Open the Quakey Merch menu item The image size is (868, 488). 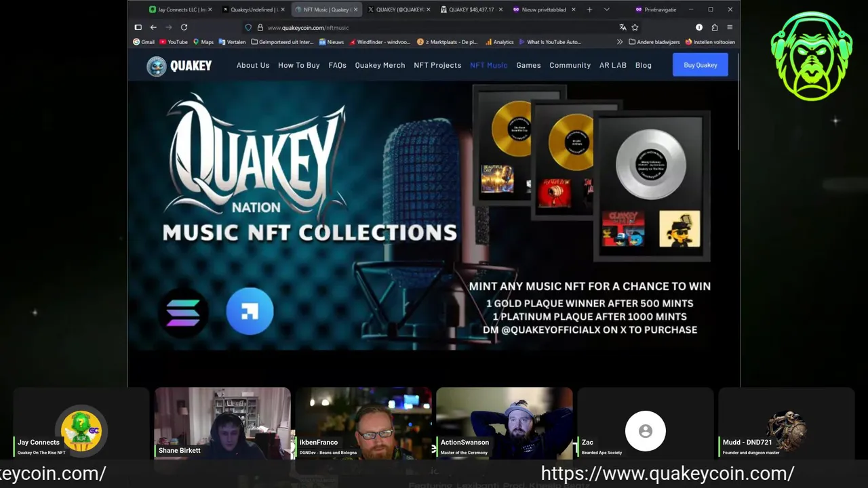(380, 65)
